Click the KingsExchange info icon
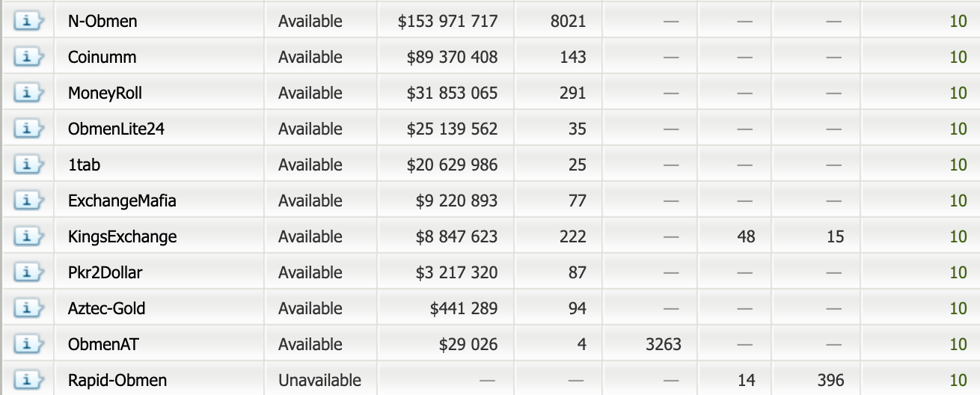The width and height of the screenshot is (980, 395). pyautogui.click(x=26, y=236)
